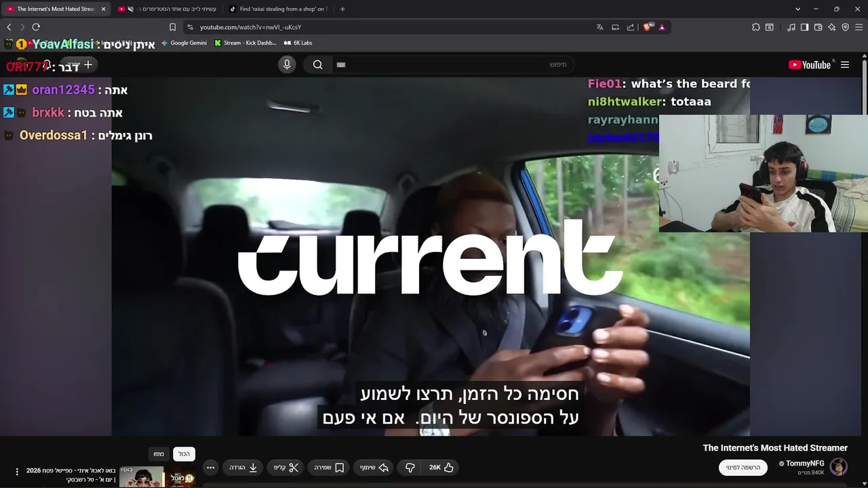Open a new browser tab

pyautogui.click(x=342, y=9)
